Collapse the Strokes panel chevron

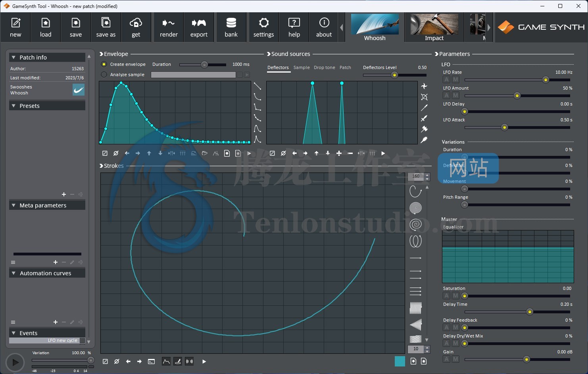coord(101,166)
